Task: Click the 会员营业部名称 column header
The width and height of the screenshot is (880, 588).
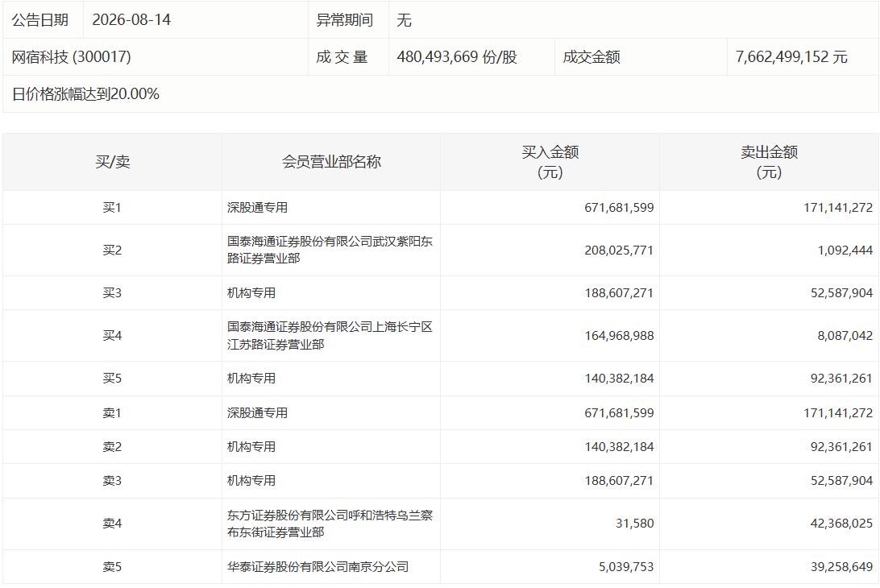Action: pyautogui.click(x=331, y=162)
